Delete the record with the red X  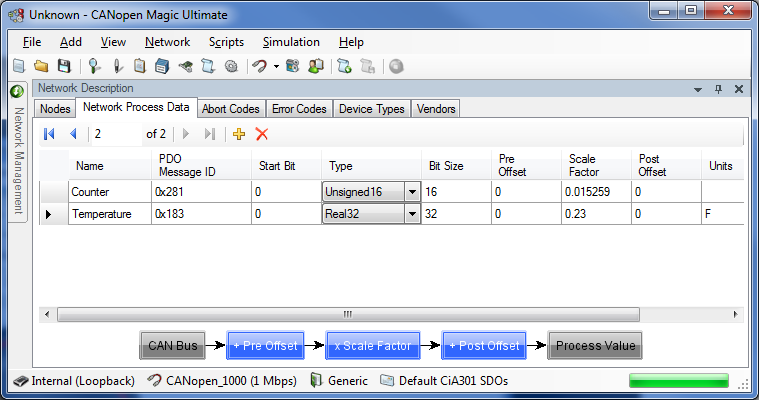point(262,134)
